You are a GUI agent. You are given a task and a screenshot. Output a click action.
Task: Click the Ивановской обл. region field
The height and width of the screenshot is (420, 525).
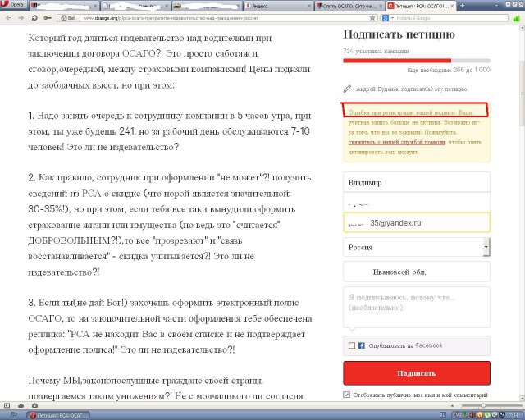pyautogui.click(x=417, y=272)
